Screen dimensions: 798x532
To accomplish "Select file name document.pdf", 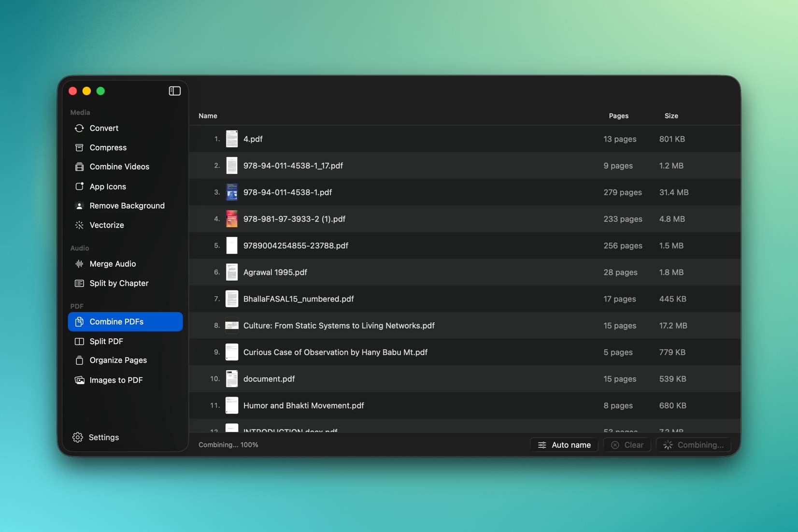I will [269, 379].
